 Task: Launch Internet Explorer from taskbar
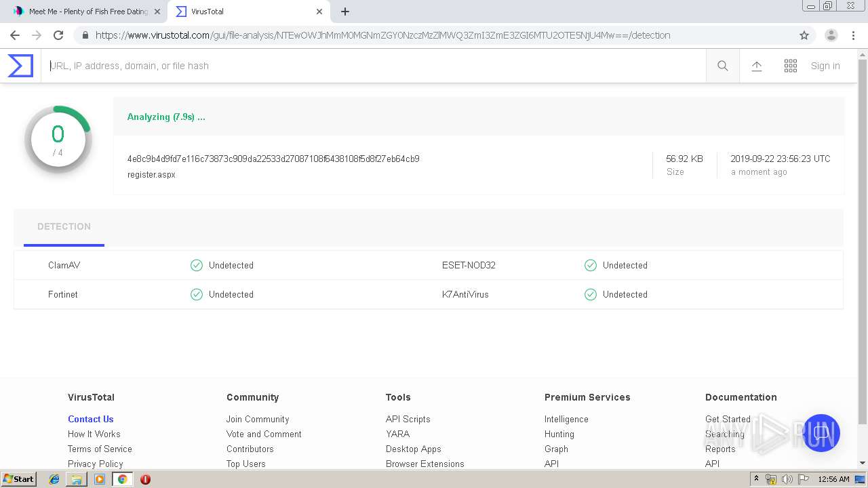point(54,479)
